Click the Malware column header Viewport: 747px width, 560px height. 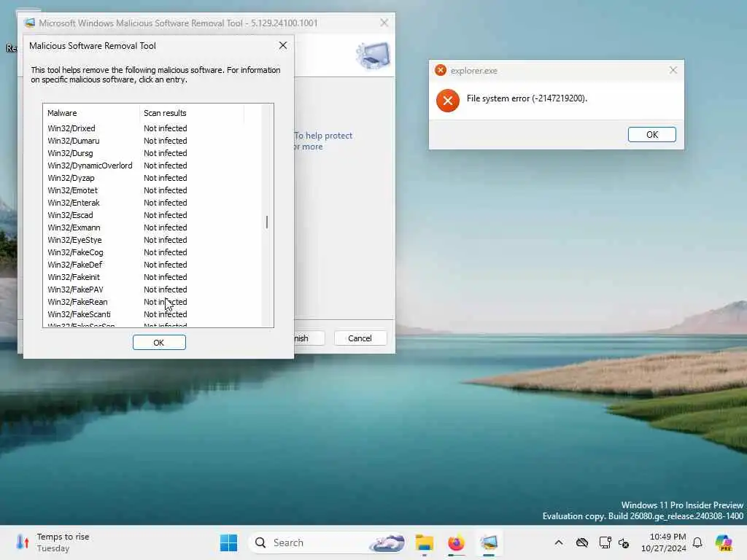click(x=91, y=113)
